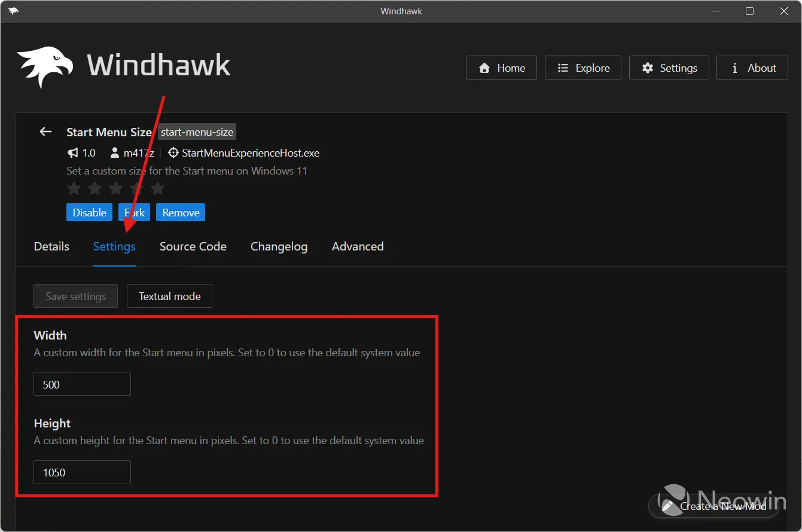802x532 pixels.
Task: Switch settings to Textual mode
Action: coord(169,296)
